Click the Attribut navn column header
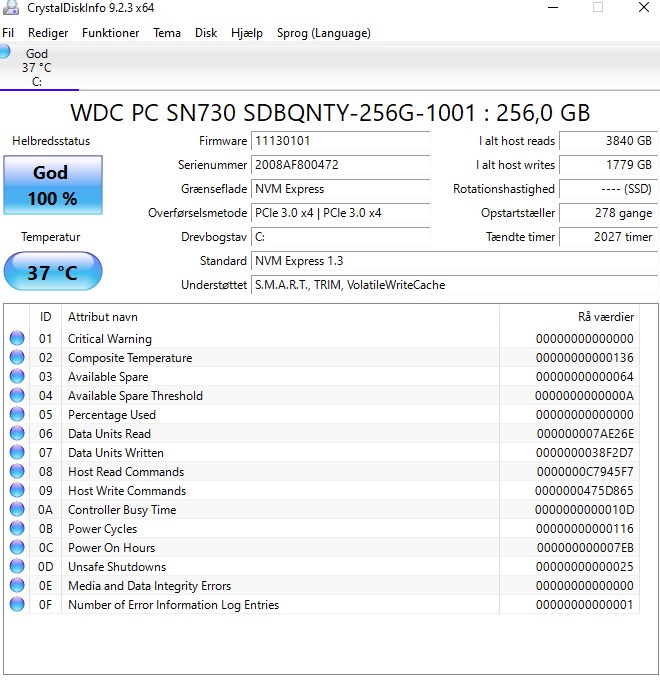This screenshot has height=681, width=660. [280, 317]
